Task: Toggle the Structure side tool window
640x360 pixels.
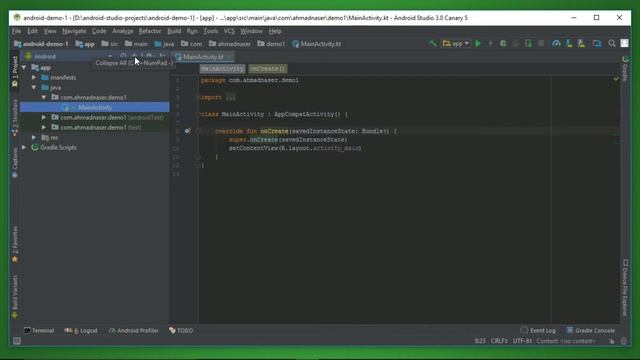Action: [15, 117]
